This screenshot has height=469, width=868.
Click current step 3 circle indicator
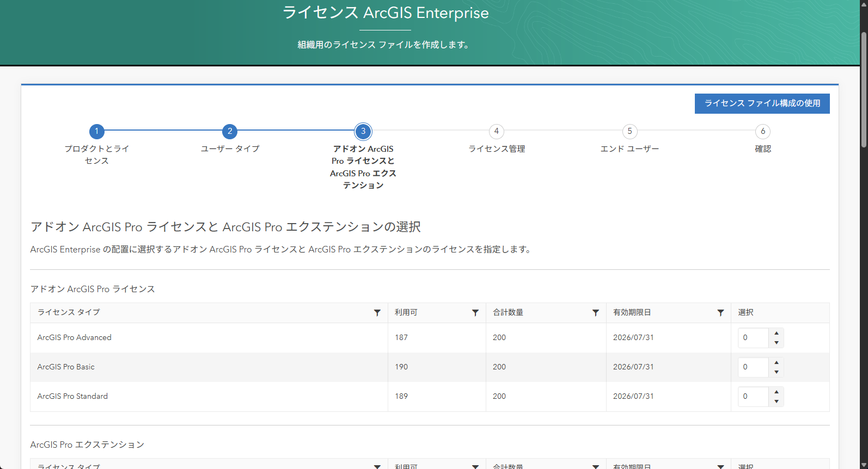coord(363,131)
